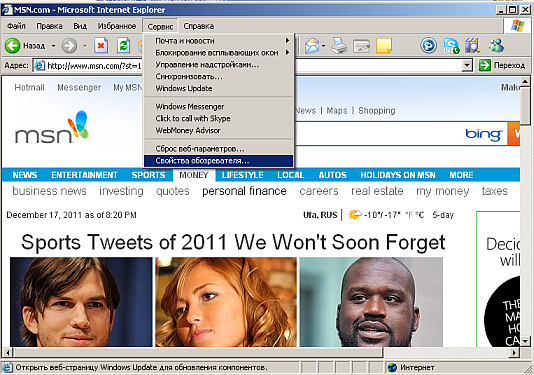Choose Click to call with Skype
Screen dimensions: 534x375
click(218, 119)
